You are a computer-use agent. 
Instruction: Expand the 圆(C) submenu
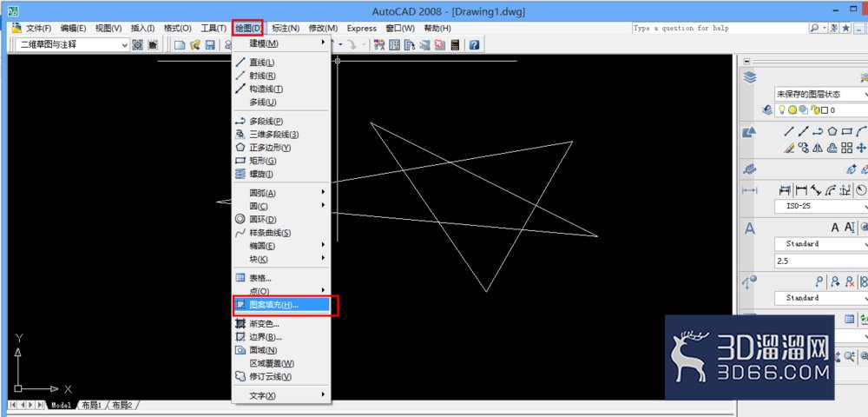[x=280, y=206]
